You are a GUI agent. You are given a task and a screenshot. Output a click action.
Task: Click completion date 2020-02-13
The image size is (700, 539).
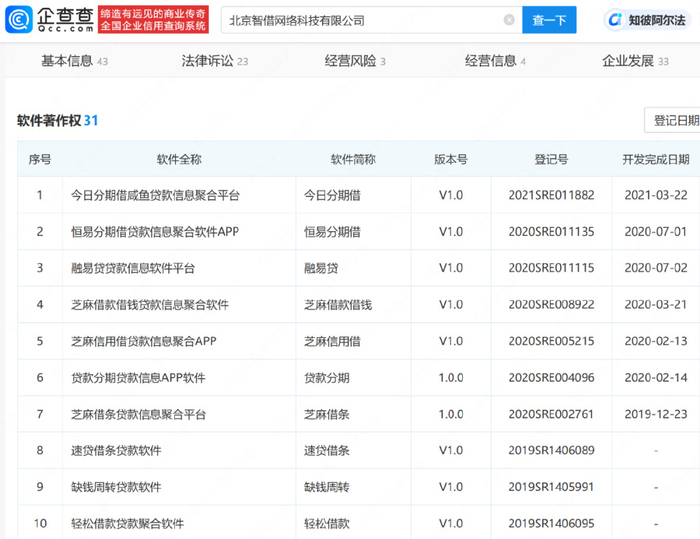[656, 341]
